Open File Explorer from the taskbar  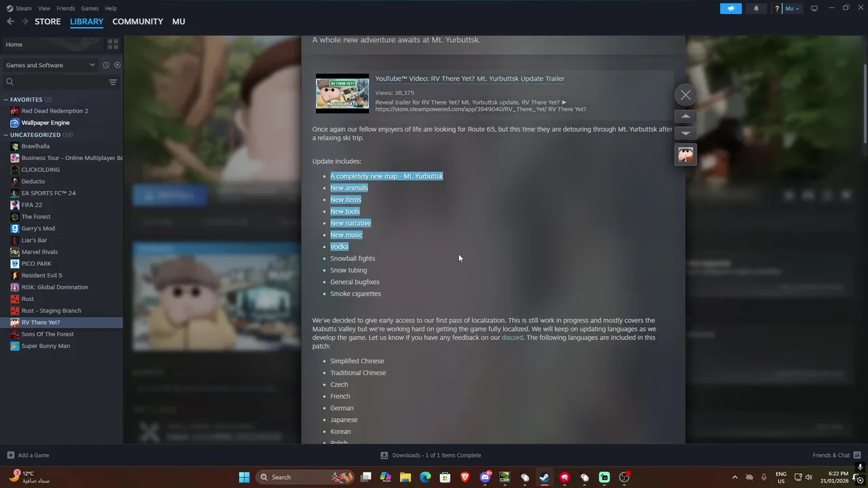406,477
